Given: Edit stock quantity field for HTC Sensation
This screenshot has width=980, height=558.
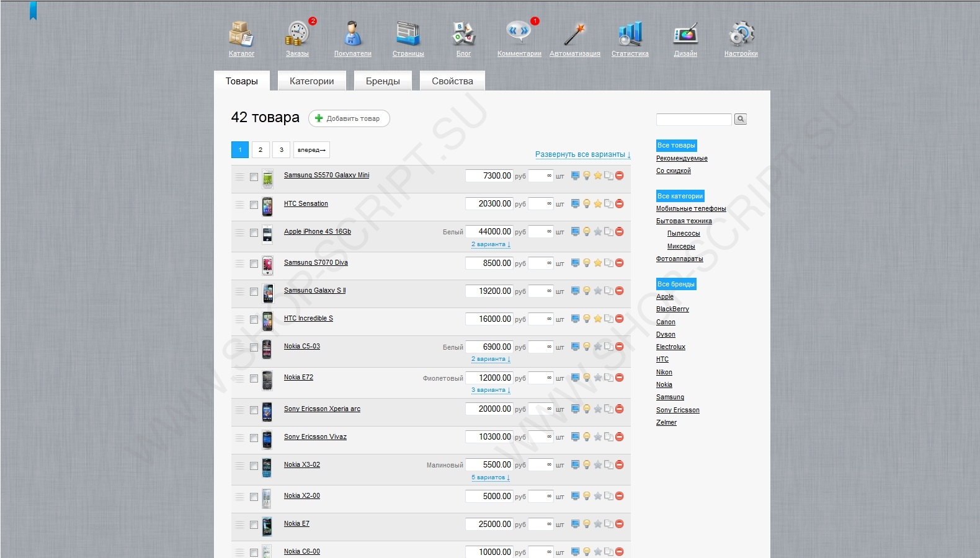Looking at the screenshot, I should (x=540, y=204).
